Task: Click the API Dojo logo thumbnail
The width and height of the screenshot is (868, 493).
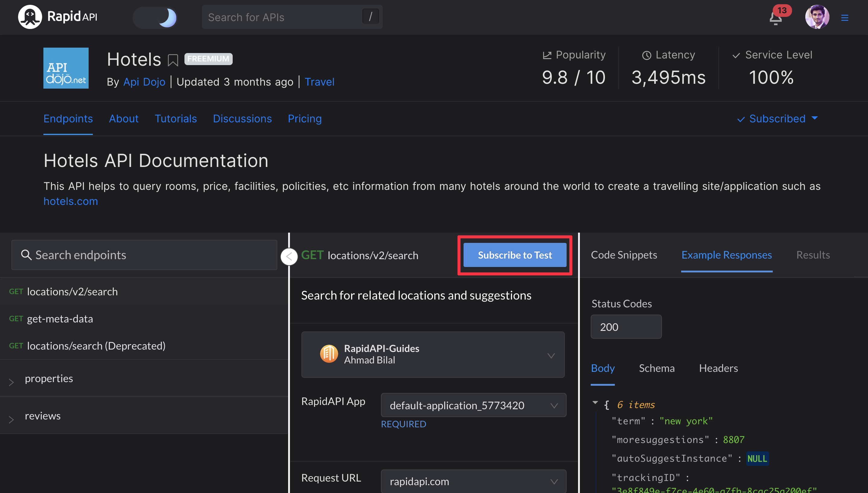Action: [x=66, y=68]
